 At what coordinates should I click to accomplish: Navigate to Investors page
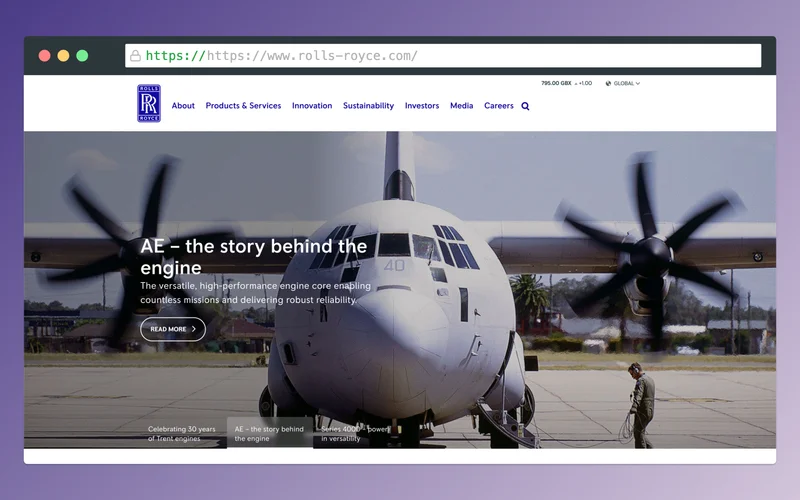[422, 106]
